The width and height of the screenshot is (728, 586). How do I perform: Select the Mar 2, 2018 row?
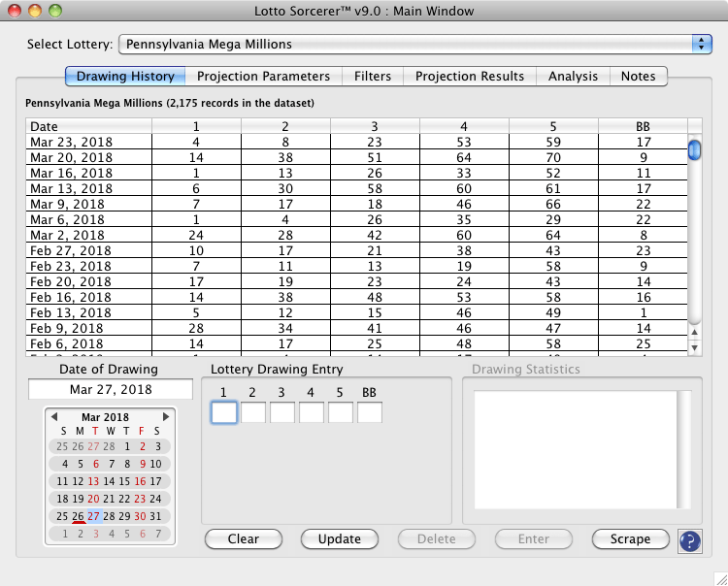(356, 235)
